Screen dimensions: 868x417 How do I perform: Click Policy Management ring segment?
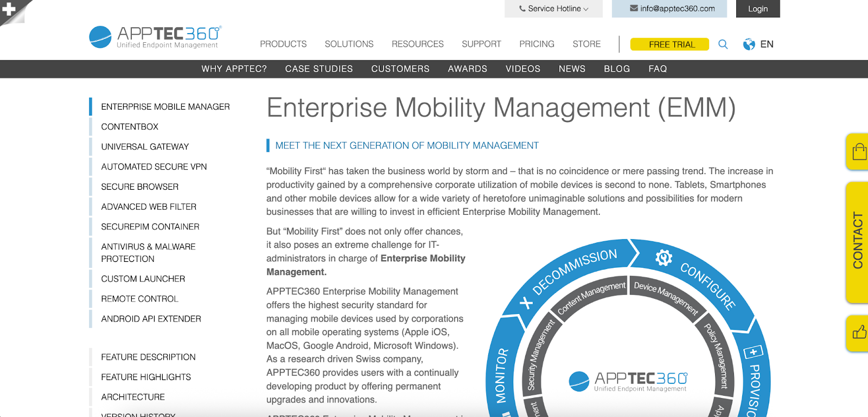pos(717,356)
